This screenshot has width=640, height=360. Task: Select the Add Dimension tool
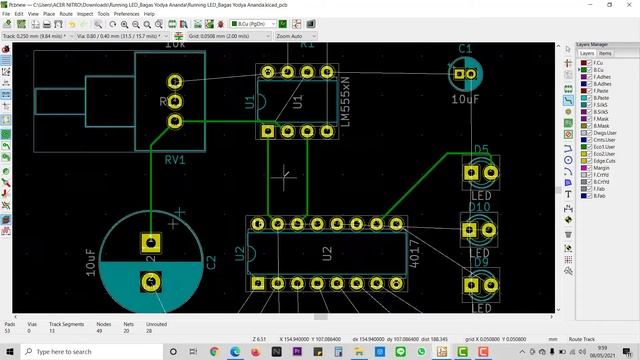pyautogui.click(x=568, y=209)
